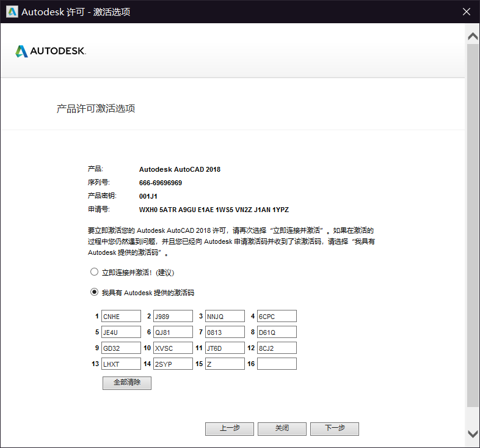Image resolution: width=480 pixels, height=448 pixels.
Task: Click the Autodesk app icon in title bar
Action: [12, 12]
